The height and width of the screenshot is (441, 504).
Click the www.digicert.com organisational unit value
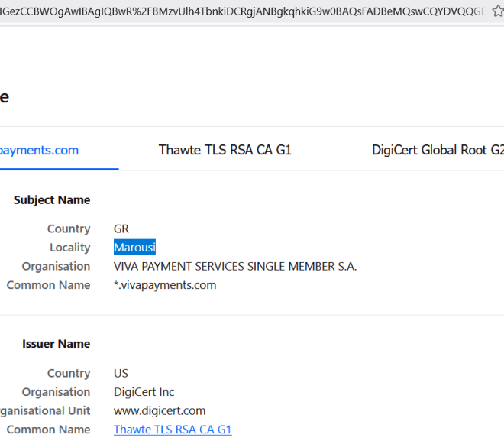point(160,410)
